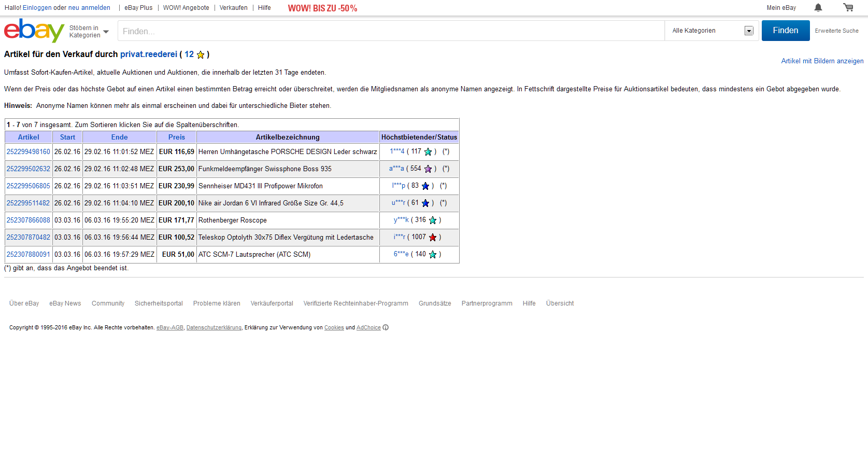Open the shopping cart icon
Image resolution: width=868 pixels, height=471 pixels.
(848, 7)
